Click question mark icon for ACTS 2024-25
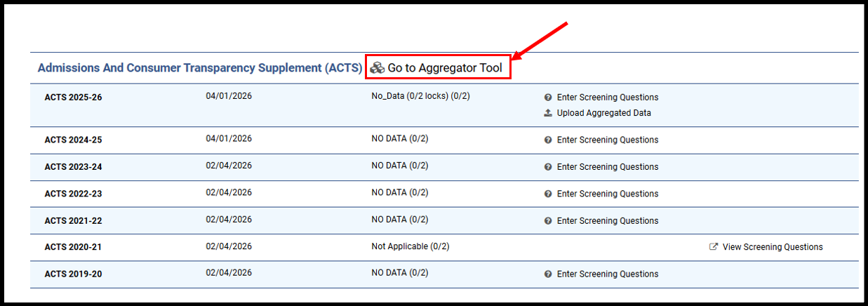This screenshot has width=868, height=306. point(548,140)
